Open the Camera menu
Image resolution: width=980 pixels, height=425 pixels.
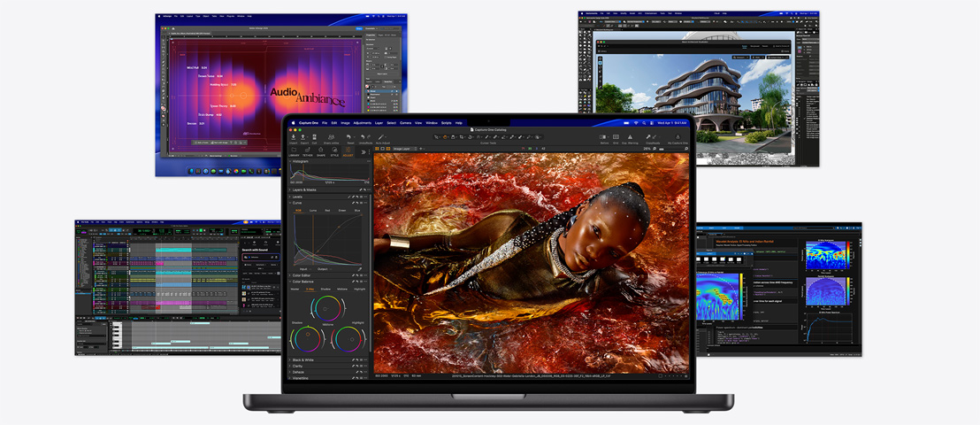(x=406, y=123)
